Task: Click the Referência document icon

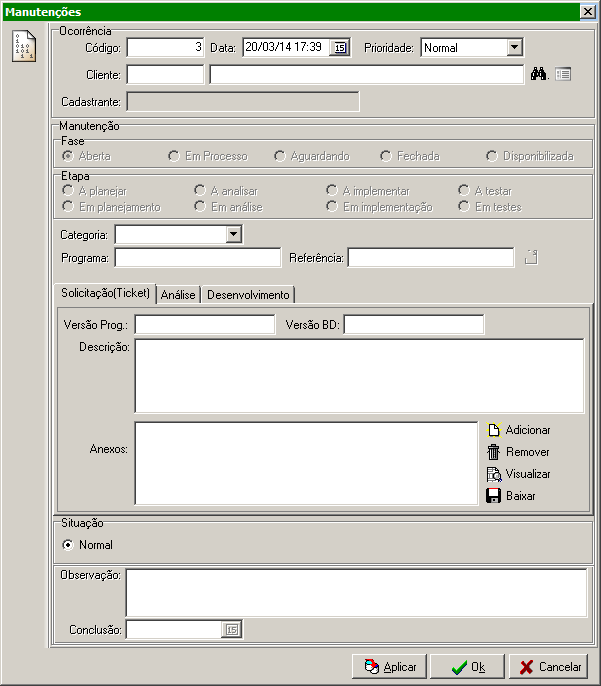Action: (532, 258)
